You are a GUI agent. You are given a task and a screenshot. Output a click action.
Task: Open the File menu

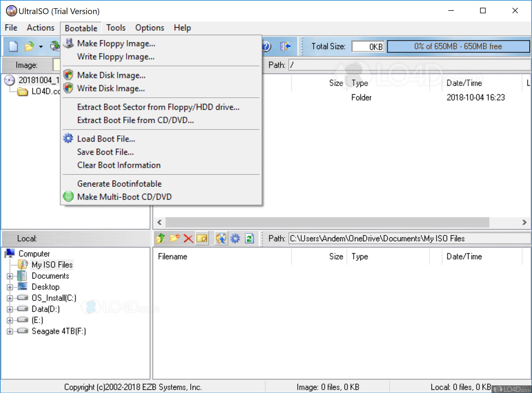point(11,28)
